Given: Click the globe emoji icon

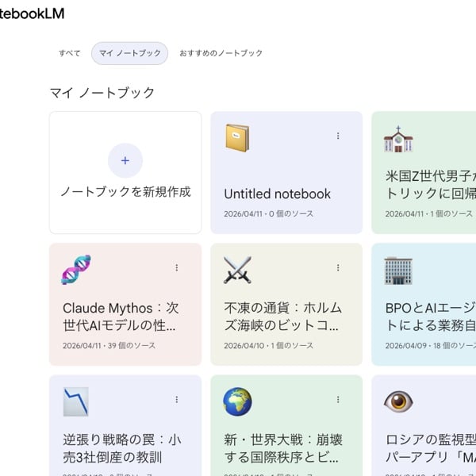Looking at the screenshot, I should (236, 401).
